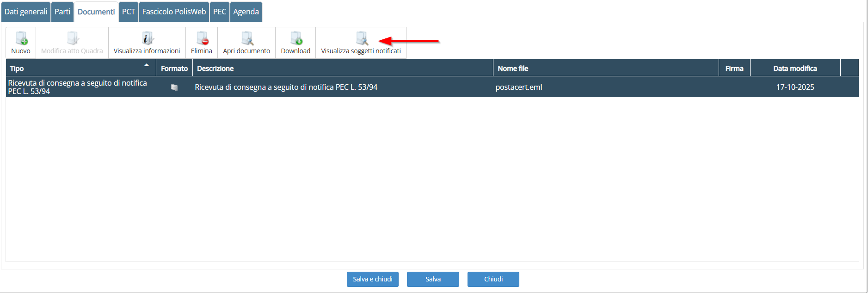The height and width of the screenshot is (293, 868).
Task: Click the Apri documento icon
Action: [246, 38]
